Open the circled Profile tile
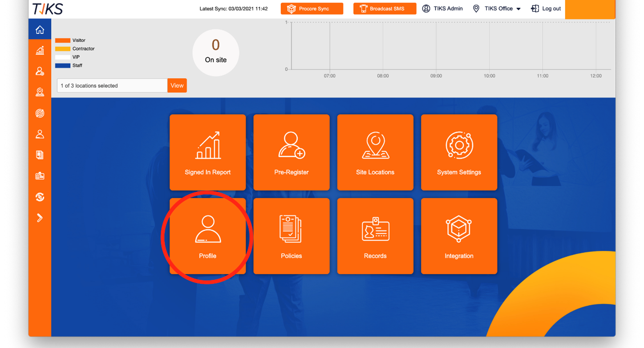Viewport: 644px width, 348px height. (207, 236)
